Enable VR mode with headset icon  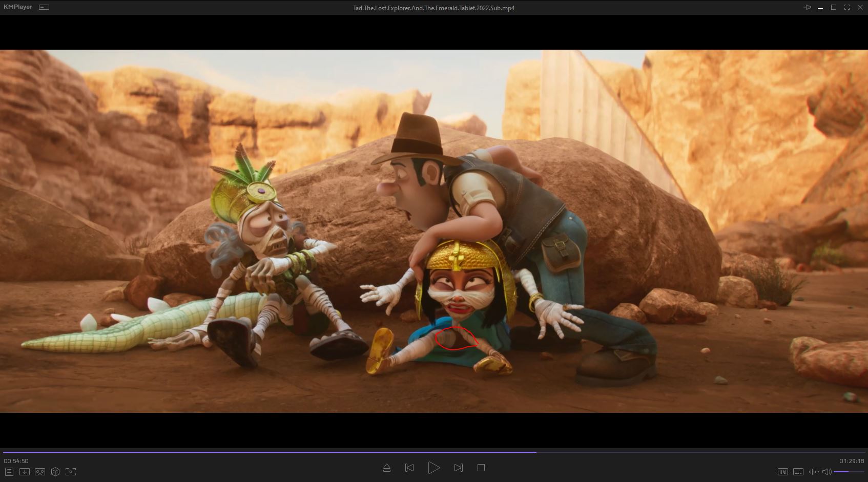(40, 472)
